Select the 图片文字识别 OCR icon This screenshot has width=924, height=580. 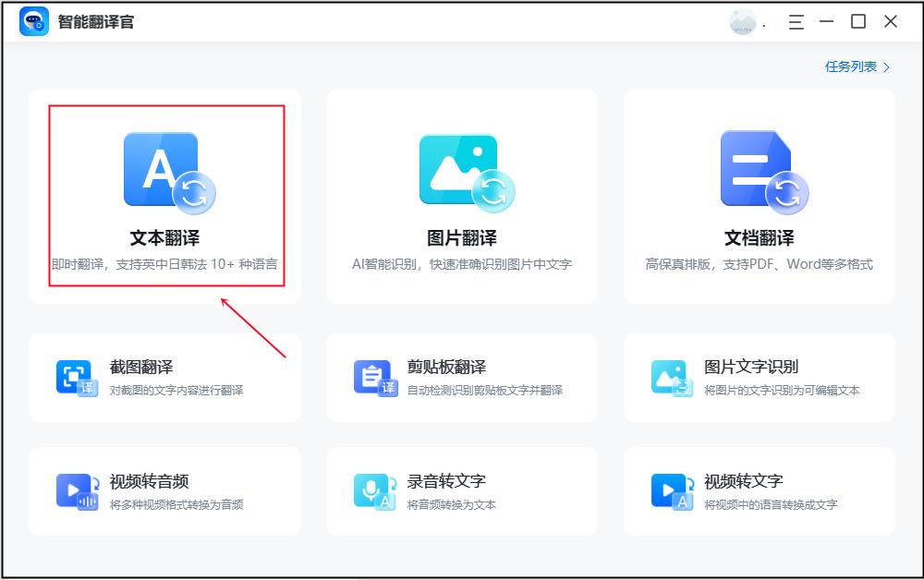671,377
